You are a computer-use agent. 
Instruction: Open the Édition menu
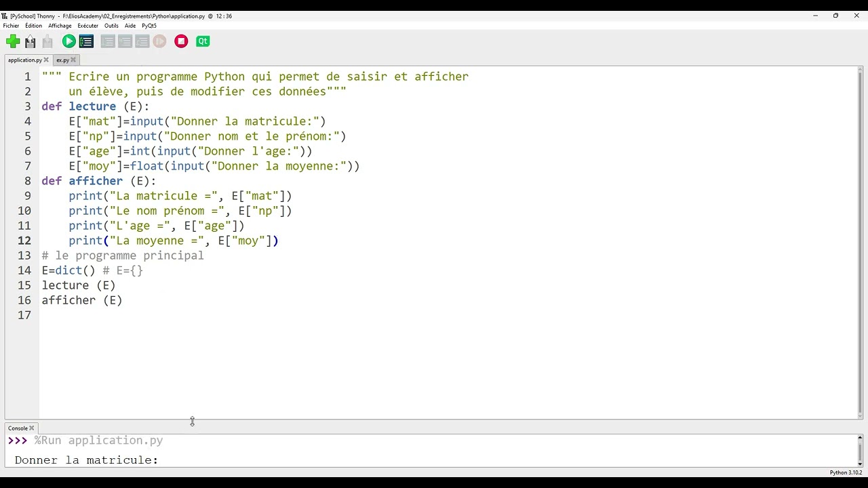click(34, 26)
